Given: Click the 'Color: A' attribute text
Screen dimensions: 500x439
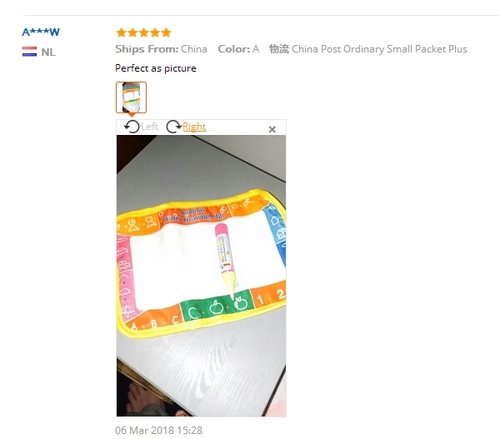Looking at the screenshot, I should (238, 49).
